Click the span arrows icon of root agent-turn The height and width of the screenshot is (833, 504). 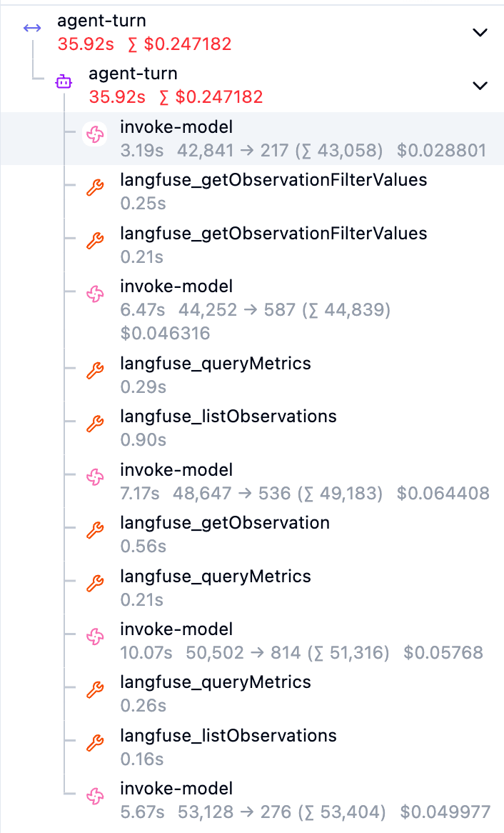click(32, 28)
